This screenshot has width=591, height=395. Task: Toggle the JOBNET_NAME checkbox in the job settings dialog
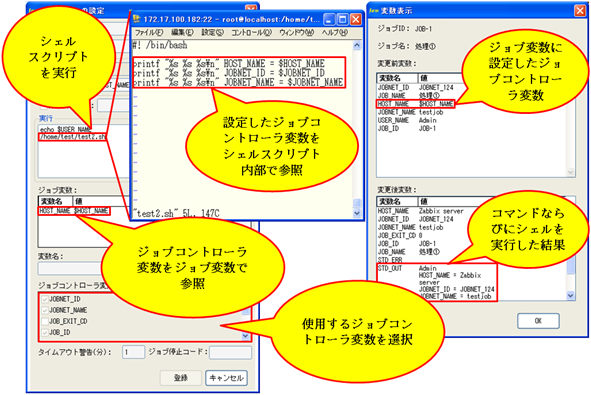45,310
